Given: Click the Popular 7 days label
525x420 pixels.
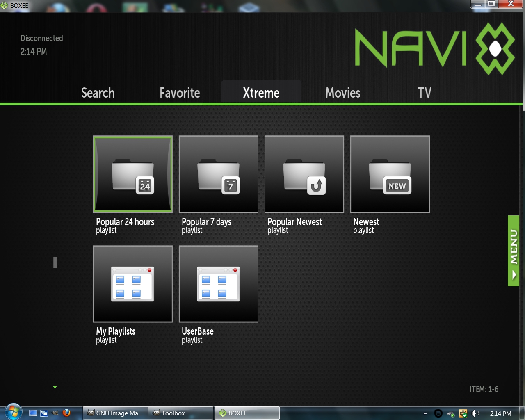Looking at the screenshot, I should pyautogui.click(x=206, y=222).
